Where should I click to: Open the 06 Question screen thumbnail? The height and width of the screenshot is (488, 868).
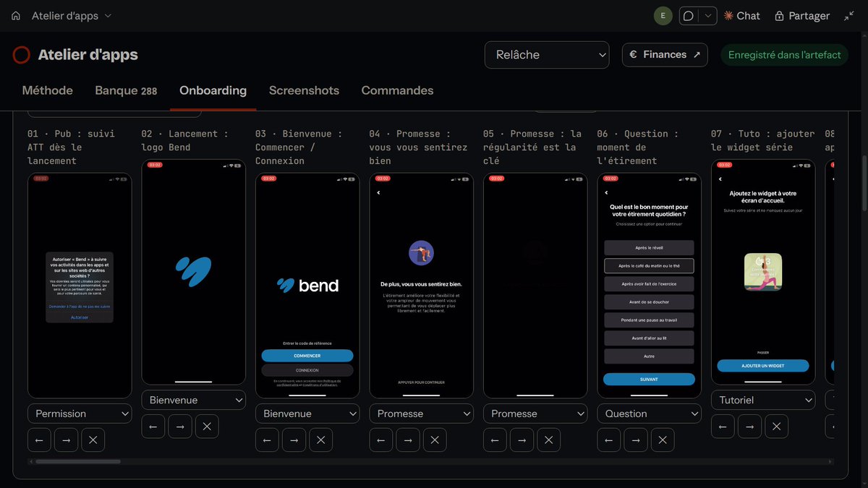[649, 286]
